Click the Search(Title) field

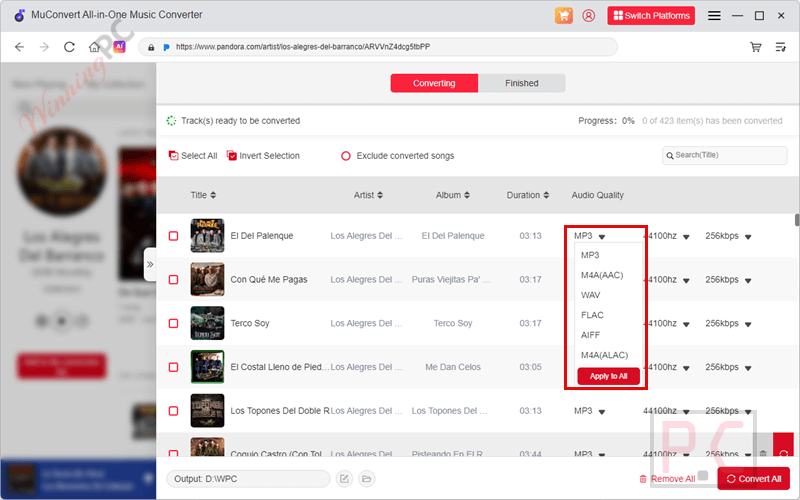tap(724, 155)
